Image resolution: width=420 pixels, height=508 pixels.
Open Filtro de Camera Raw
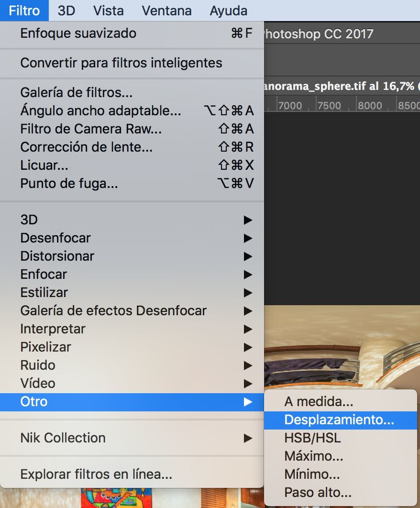tap(132, 129)
